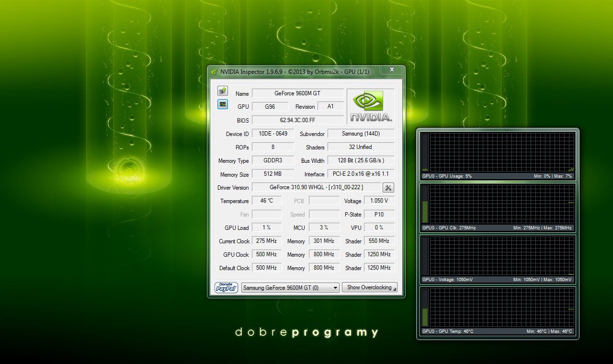
Task: Click the Voltage graph in monitor window
Action: point(502,256)
